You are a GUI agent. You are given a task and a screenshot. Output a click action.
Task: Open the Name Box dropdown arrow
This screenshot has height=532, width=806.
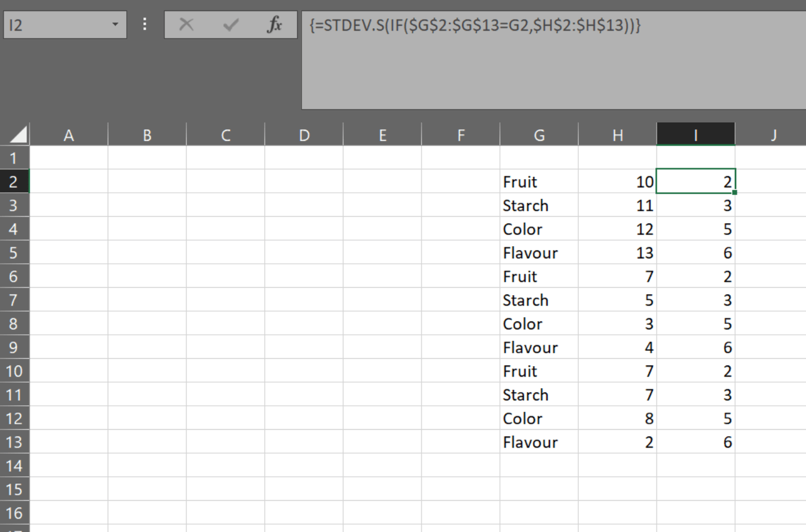(x=115, y=25)
